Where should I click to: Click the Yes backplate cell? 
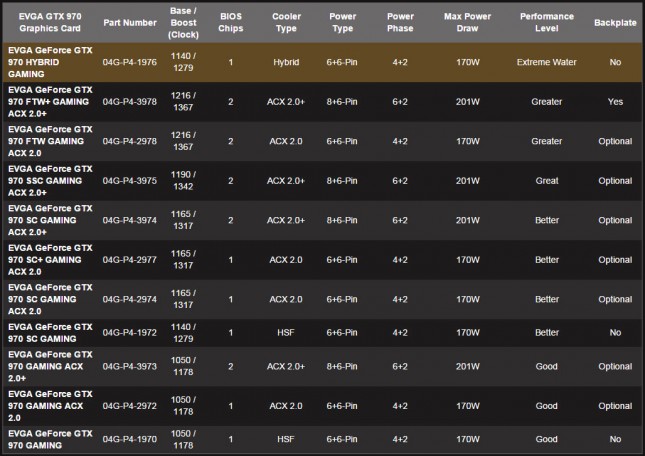[615, 102]
